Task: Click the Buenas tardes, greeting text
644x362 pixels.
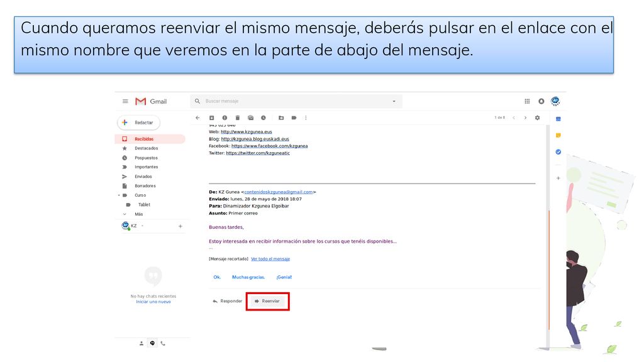Action: [x=226, y=228]
